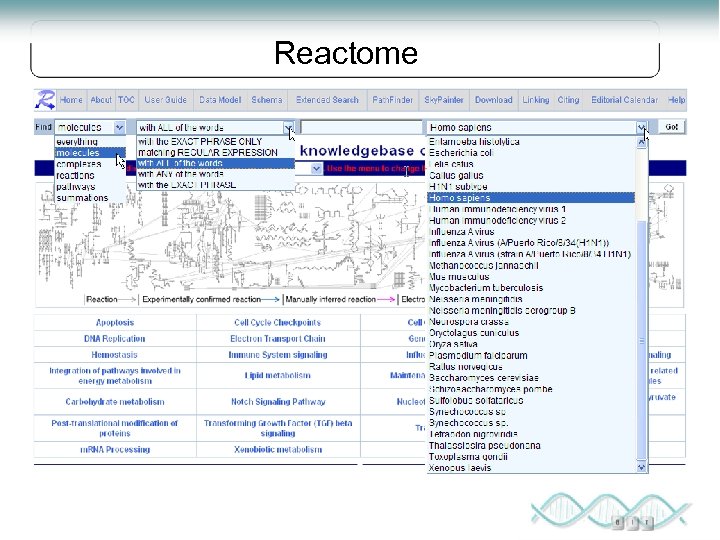Click the Reactome logo icon
The image size is (720, 540).
pyautogui.click(x=45, y=100)
